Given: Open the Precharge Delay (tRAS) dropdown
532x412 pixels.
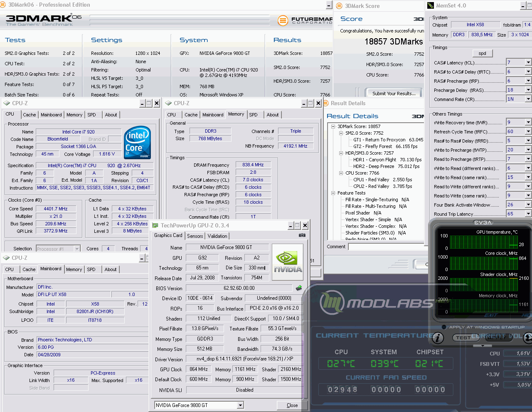Looking at the screenshot, I should click(528, 90).
